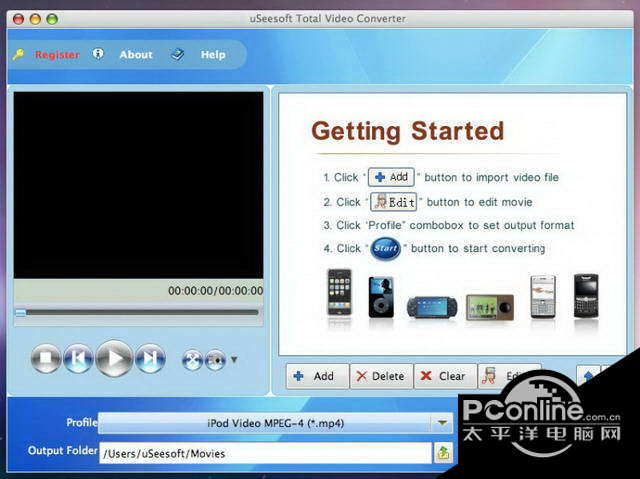Click 'combobox to set output format' text

click(492, 225)
